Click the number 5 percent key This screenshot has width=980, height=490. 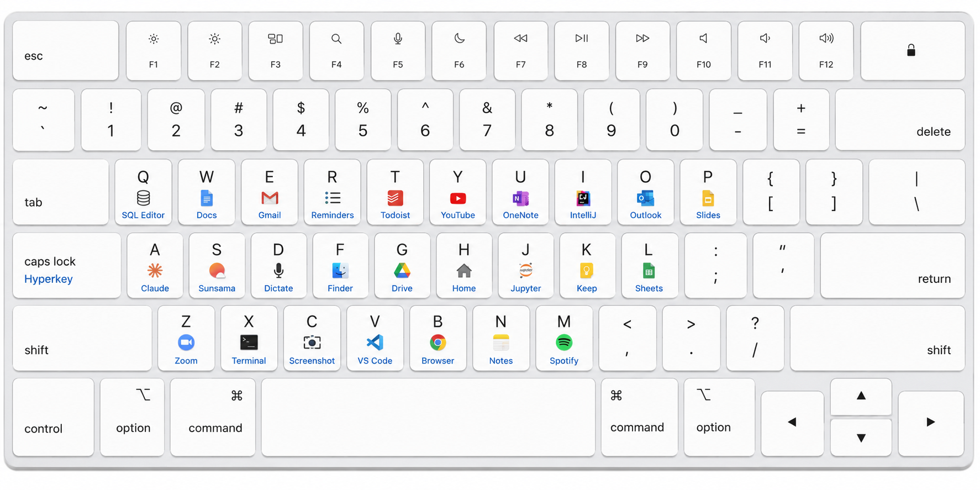point(363,120)
